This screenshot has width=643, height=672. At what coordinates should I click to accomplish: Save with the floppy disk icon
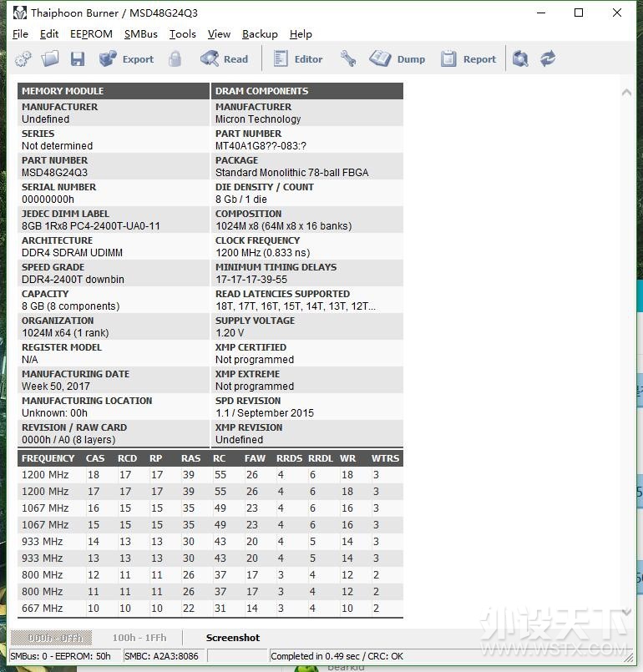click(77, 58)
